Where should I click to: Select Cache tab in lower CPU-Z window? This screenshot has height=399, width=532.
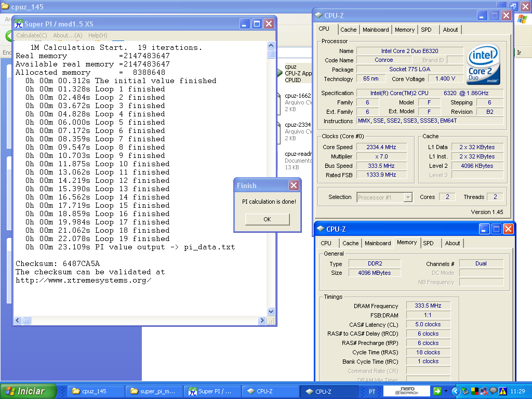[x=351, y=243]
